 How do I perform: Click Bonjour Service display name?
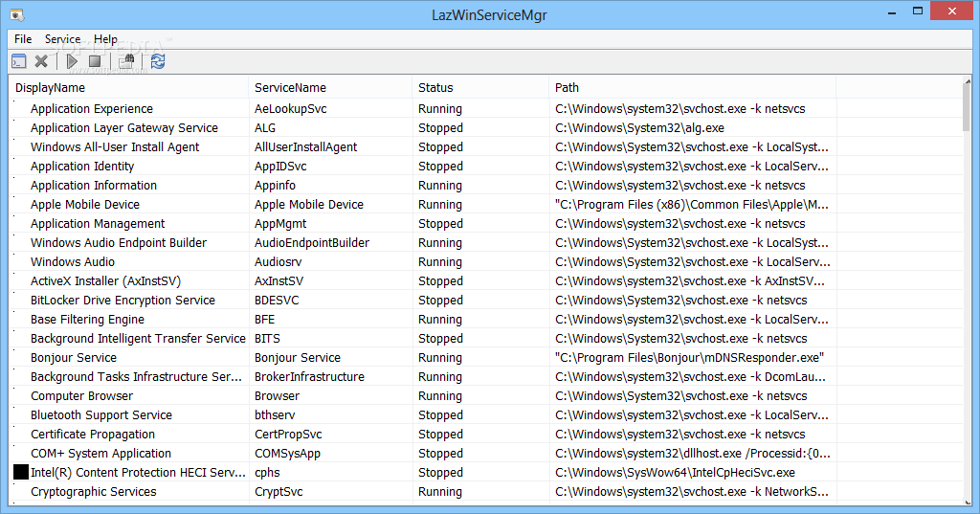pyautogui.click(x=74, y=358)
